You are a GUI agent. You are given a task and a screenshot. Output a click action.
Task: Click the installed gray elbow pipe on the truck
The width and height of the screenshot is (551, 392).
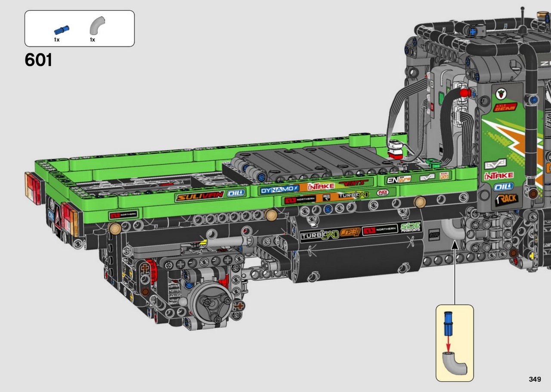click(454, 229)
